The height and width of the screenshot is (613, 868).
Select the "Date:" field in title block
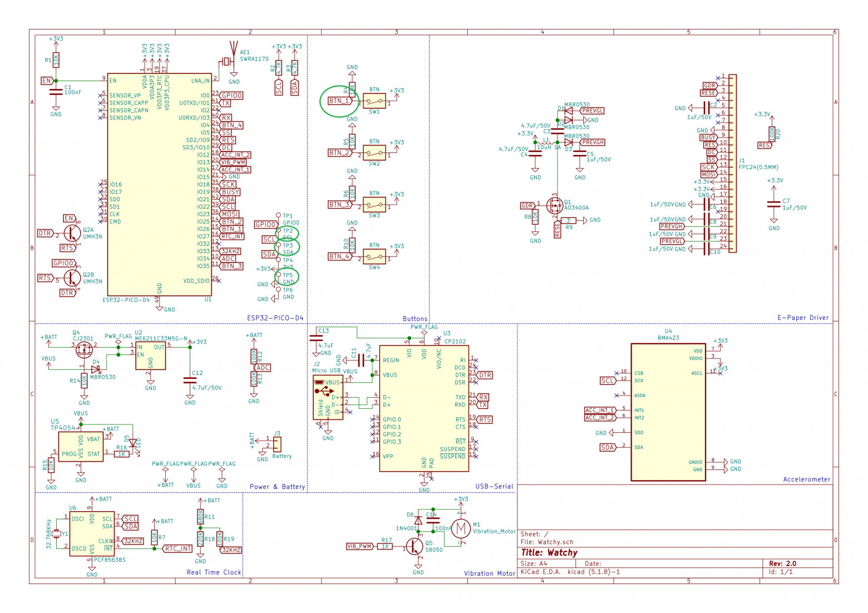[x=593, y=563]
